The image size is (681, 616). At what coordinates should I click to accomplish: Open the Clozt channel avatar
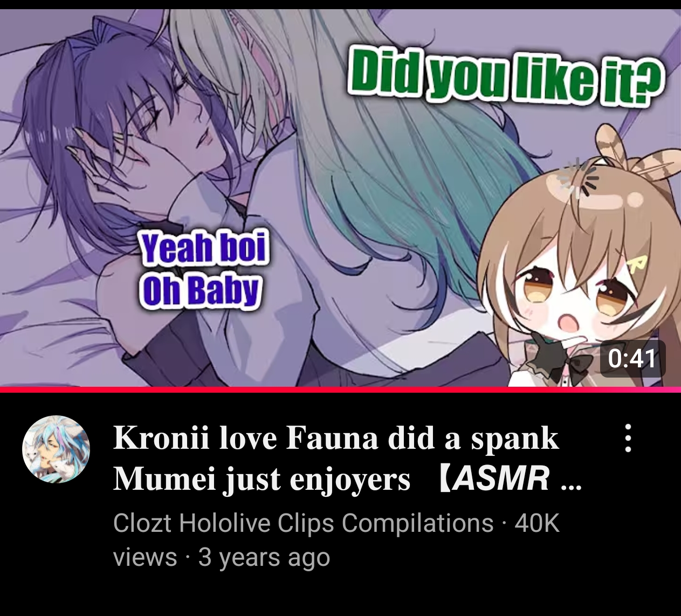(56, 449)
